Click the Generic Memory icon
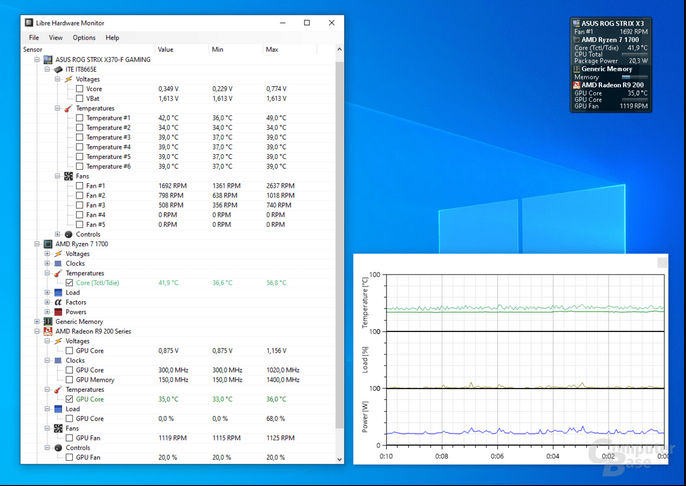Viewport: 686px width, 486px height. point(48,322)
